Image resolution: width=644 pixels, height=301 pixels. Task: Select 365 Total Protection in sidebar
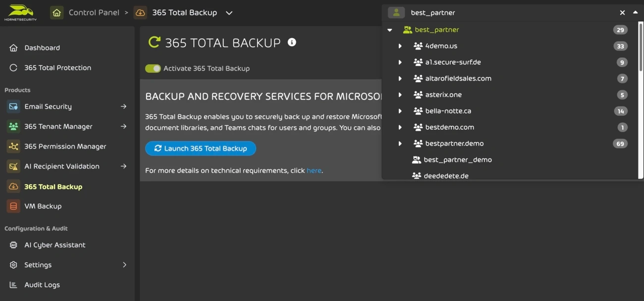57,67
